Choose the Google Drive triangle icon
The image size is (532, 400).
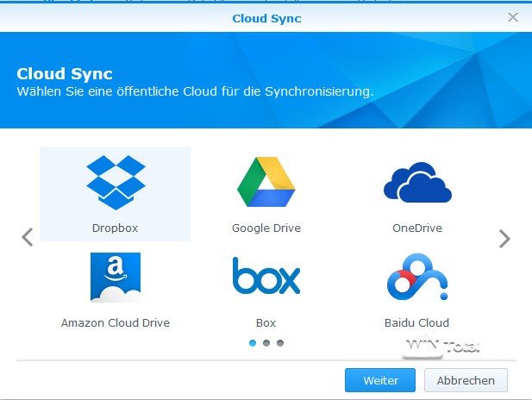point(266,182)
